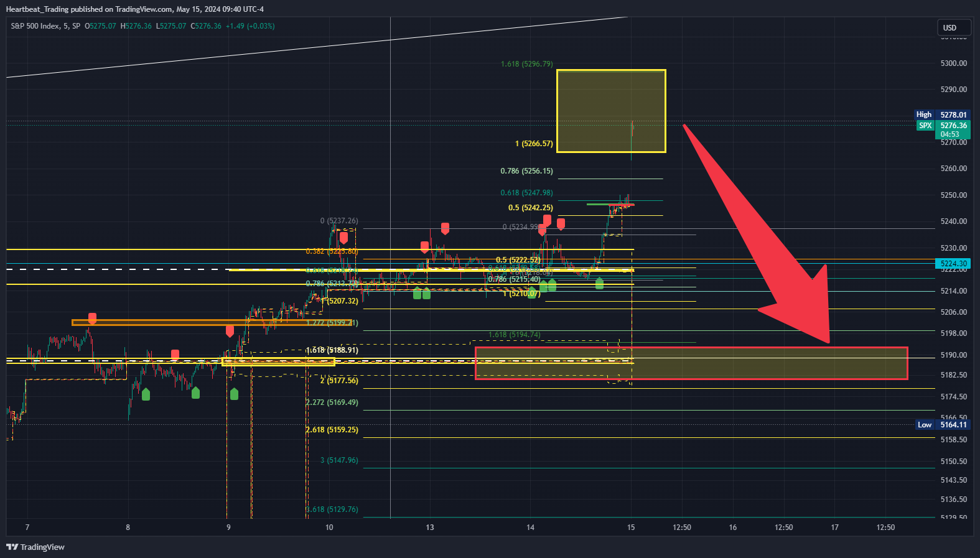Click 5143.50 on the price axis

point(954,480)
